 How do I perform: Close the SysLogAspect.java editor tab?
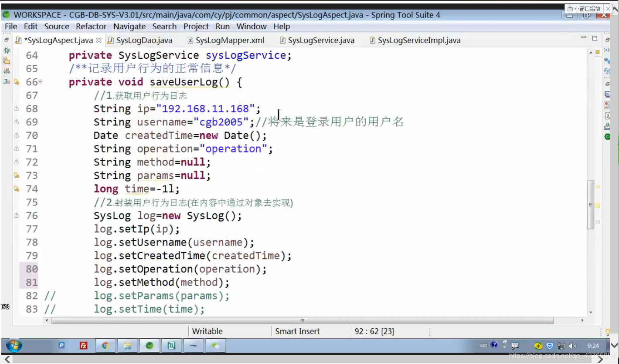(99, 40)
